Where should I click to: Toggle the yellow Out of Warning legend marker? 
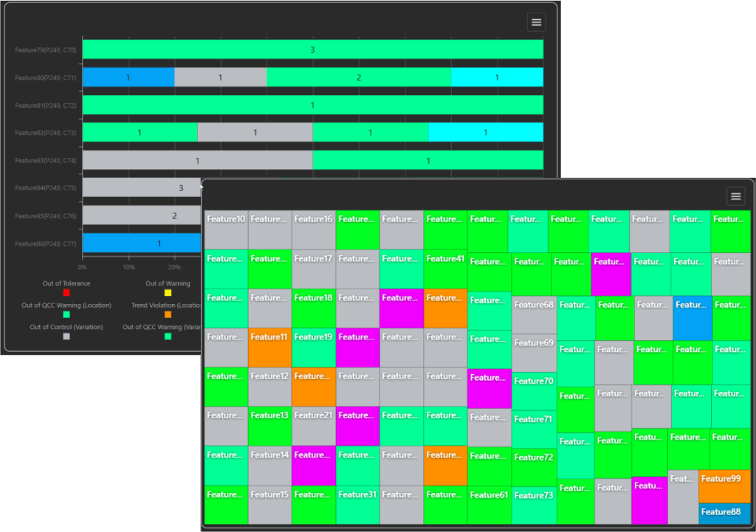pos(168,293)
